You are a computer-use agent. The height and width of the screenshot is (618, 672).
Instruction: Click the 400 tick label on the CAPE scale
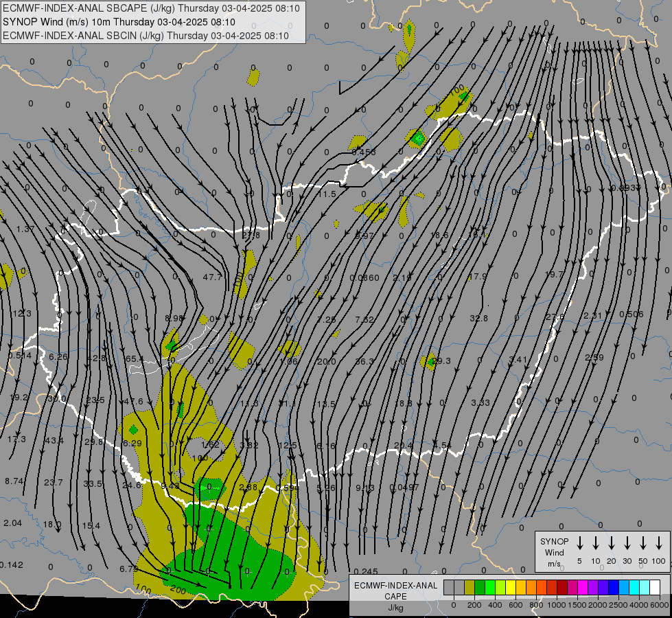(495, 605)
